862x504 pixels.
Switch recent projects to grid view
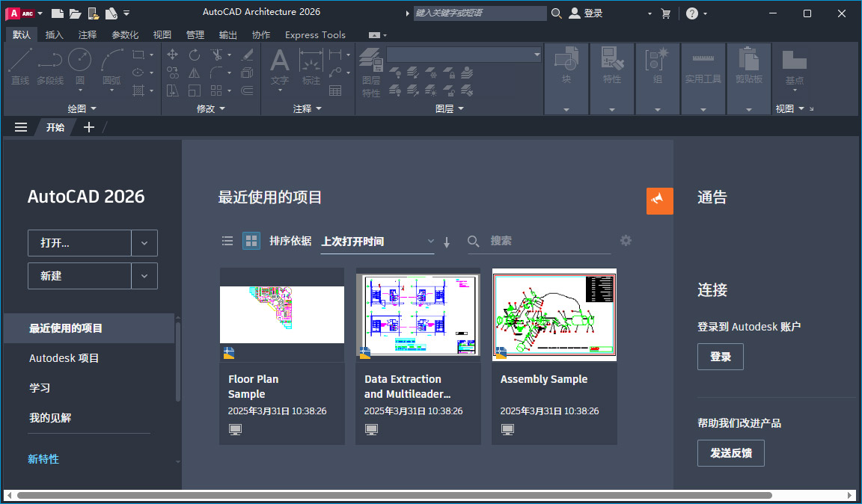(251, 241)
